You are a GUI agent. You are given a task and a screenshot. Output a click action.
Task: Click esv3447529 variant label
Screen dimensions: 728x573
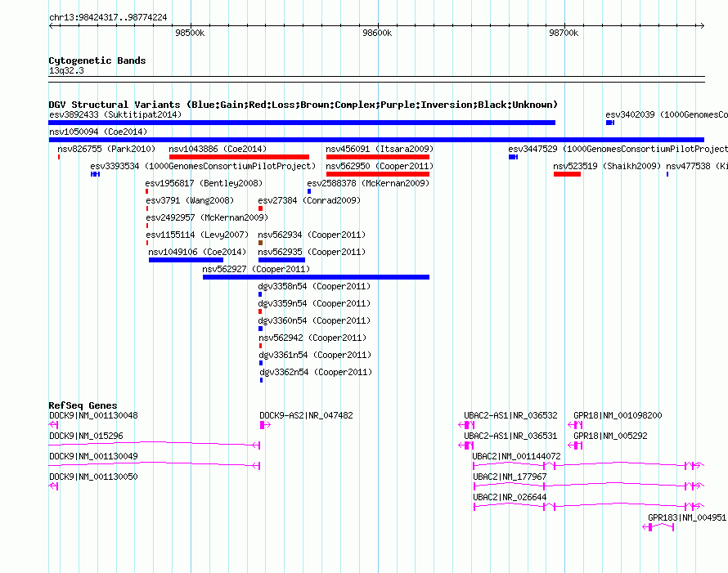(618, 149)
